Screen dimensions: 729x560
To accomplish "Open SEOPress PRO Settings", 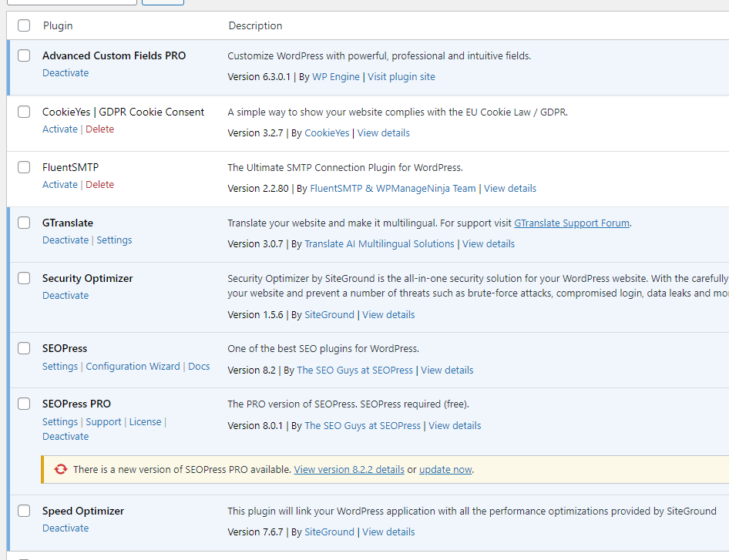I will pyautogui.click(x=60, y=421).
